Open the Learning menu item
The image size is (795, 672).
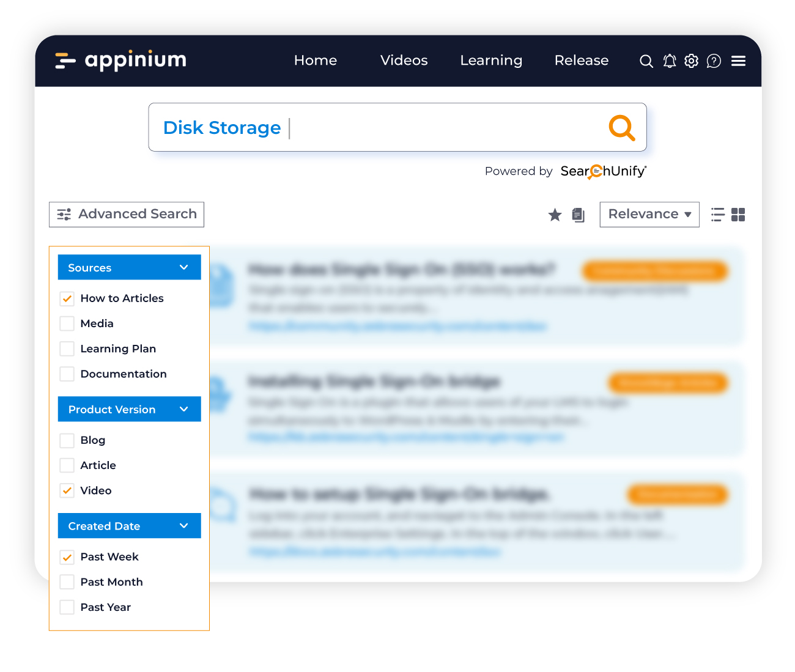click(491, 61)
